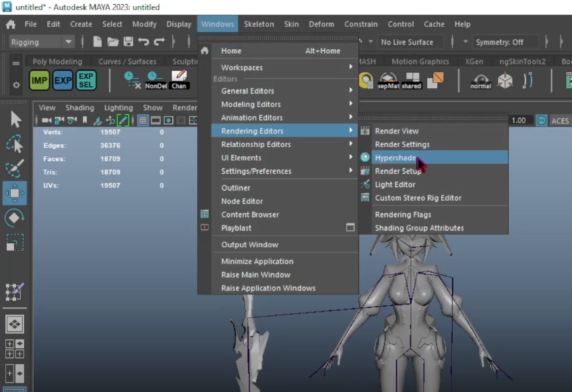Click the IMP import shelf icon

39,80
